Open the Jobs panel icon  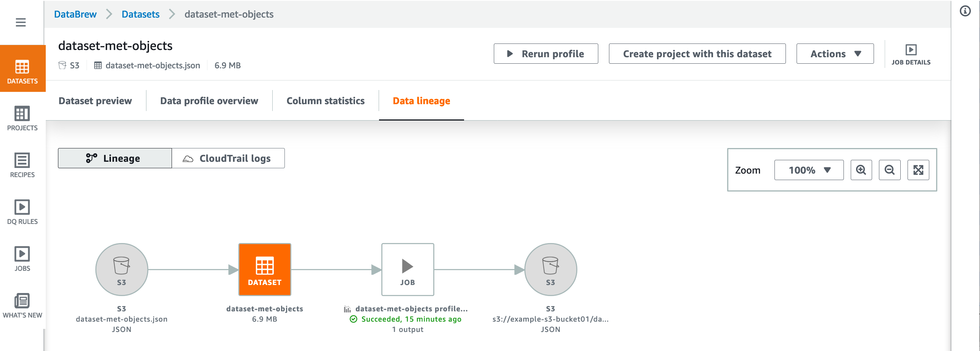(22, 258)
